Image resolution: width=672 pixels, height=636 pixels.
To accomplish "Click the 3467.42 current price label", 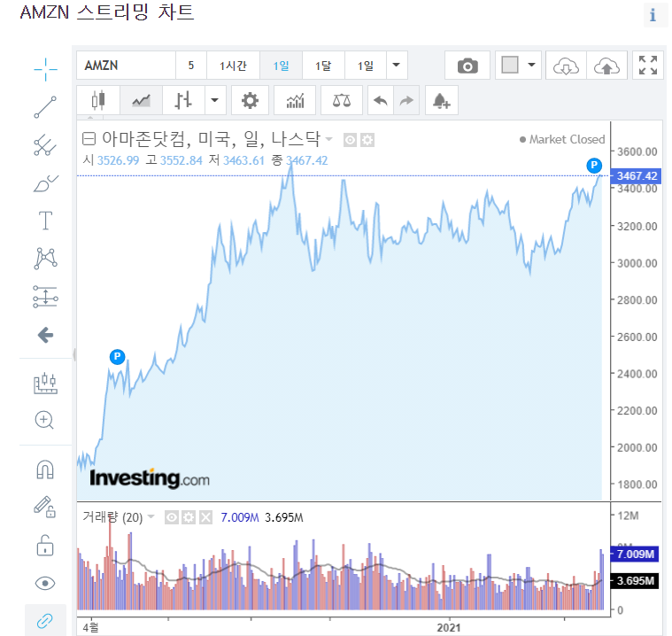I will [636, 176].
